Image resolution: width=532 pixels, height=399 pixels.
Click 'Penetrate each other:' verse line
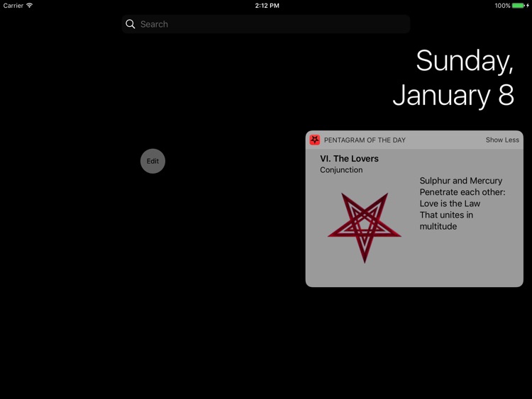pos(462,192)
